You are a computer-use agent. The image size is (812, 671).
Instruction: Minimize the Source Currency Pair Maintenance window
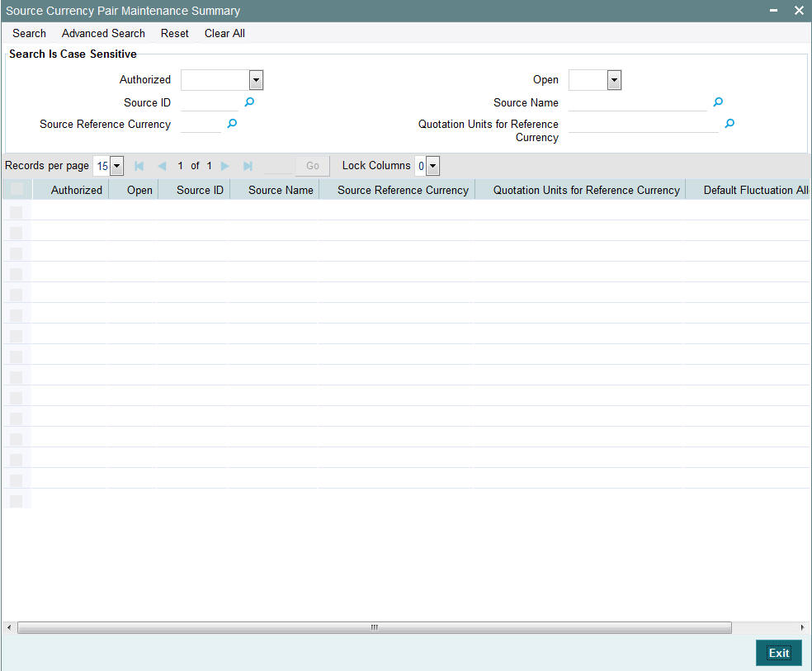pos(773,11)
